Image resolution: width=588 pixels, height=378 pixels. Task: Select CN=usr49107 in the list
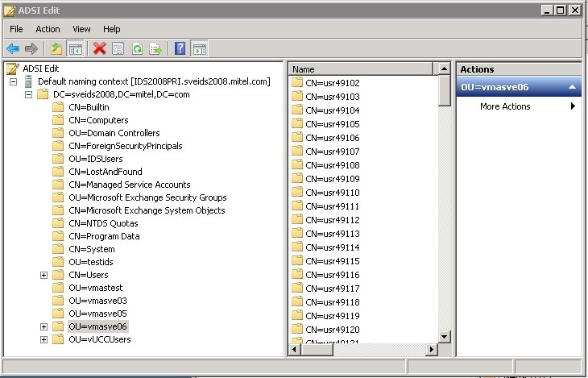click(332, 152)
